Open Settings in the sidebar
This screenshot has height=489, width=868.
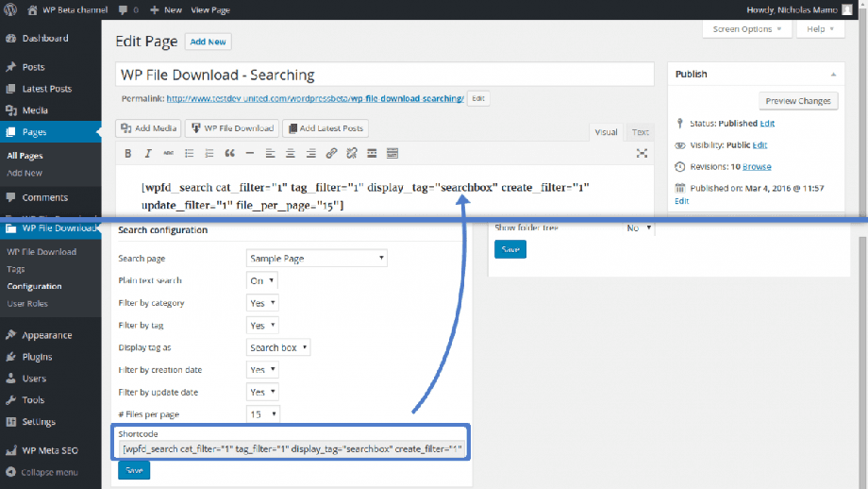click(38, 421)
